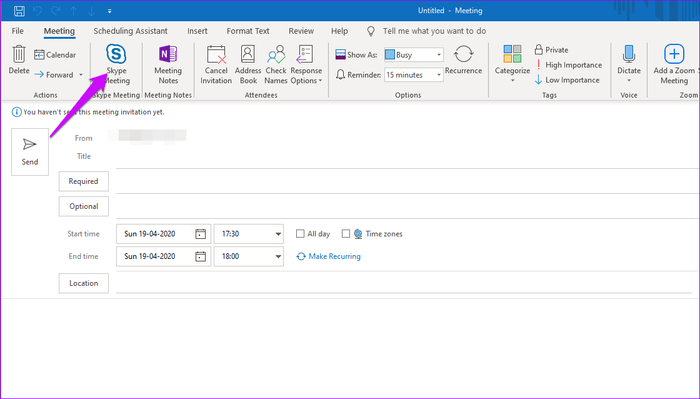This screenshot has height=399, width=700.
Task: Click the Send button
Action: (30, 152)
